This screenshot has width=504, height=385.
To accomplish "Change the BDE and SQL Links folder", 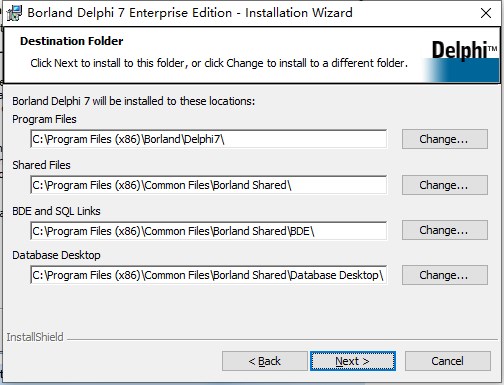I will 445,230.
